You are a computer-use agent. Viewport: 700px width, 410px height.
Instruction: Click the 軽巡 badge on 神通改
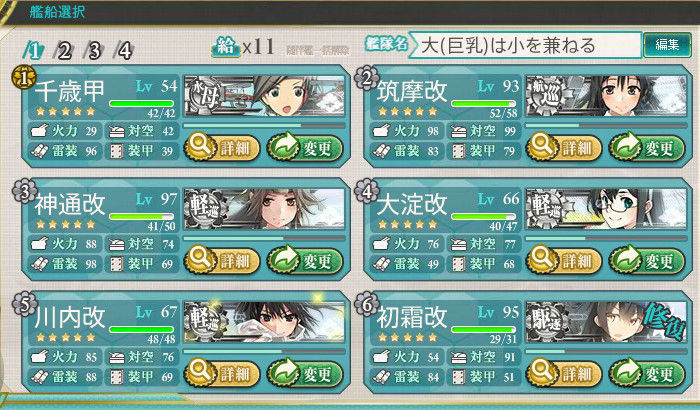[x=202, y=209]
